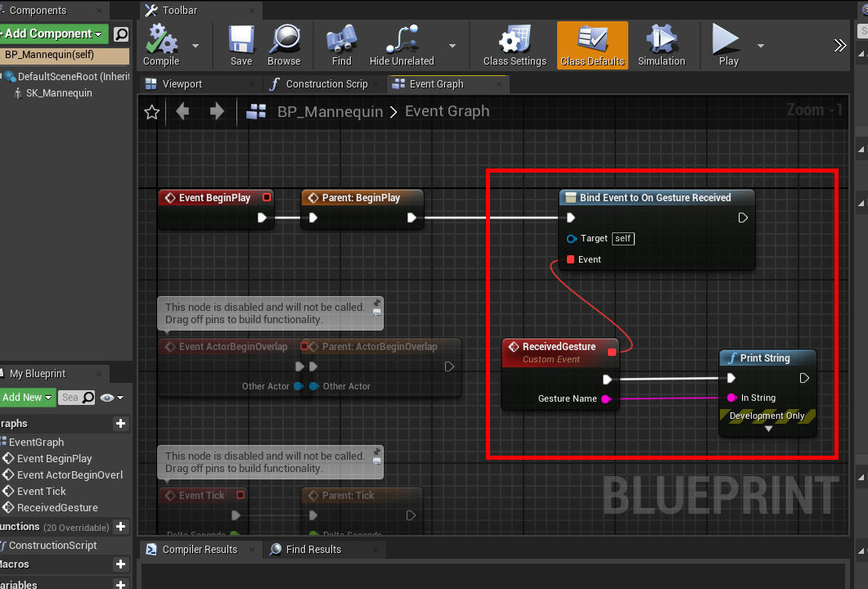This screenshot has width=868, height=589.
Task: Open the eye view options in My Blueprint
Action: (110, 398)
